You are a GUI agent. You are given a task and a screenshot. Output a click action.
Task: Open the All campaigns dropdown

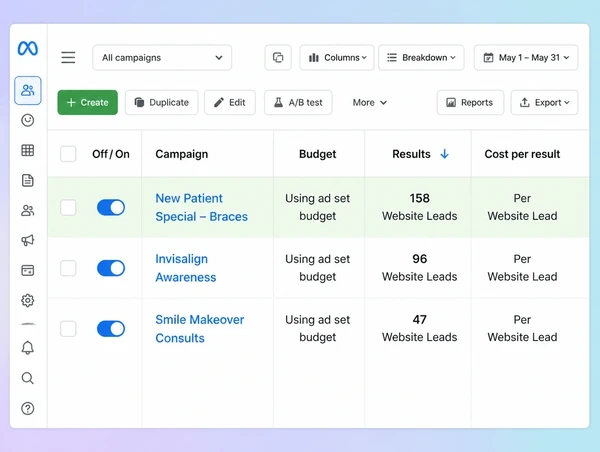click(x=162, y=57)
